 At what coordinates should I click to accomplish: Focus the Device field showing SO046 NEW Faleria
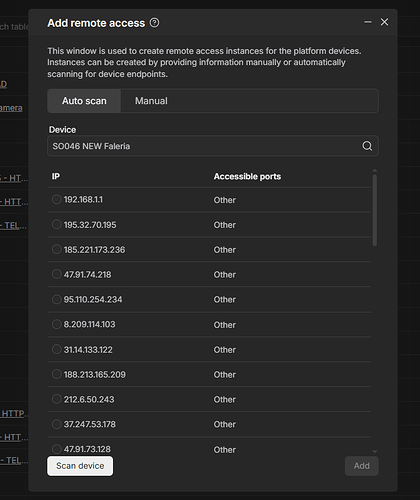click(x=213, y=146)
